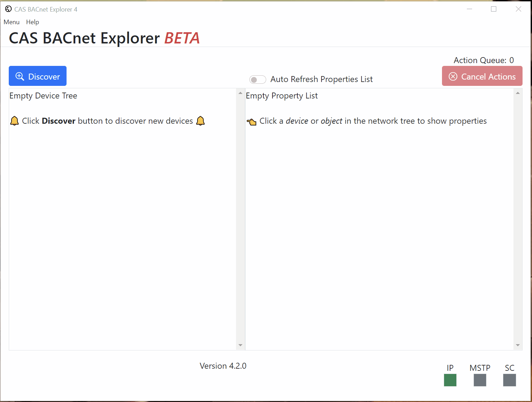Click the Discover button
This screenshot has height=402, width=532.
[x=37, y=76]
